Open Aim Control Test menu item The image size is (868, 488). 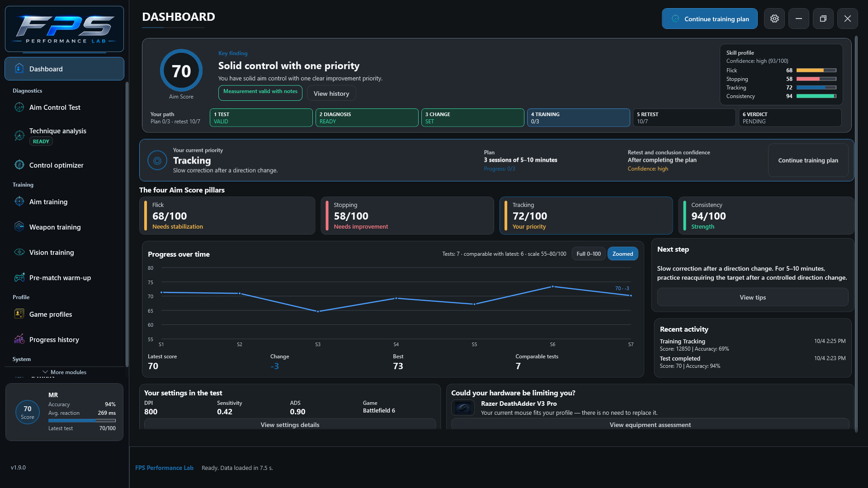[x=64, y=108]
